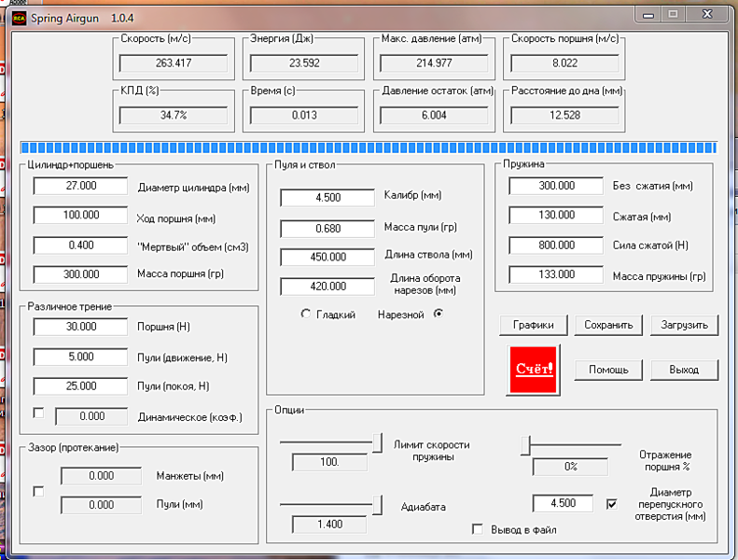
Task: Click the energy result 23.592
Action: click(x=304, y=63)
